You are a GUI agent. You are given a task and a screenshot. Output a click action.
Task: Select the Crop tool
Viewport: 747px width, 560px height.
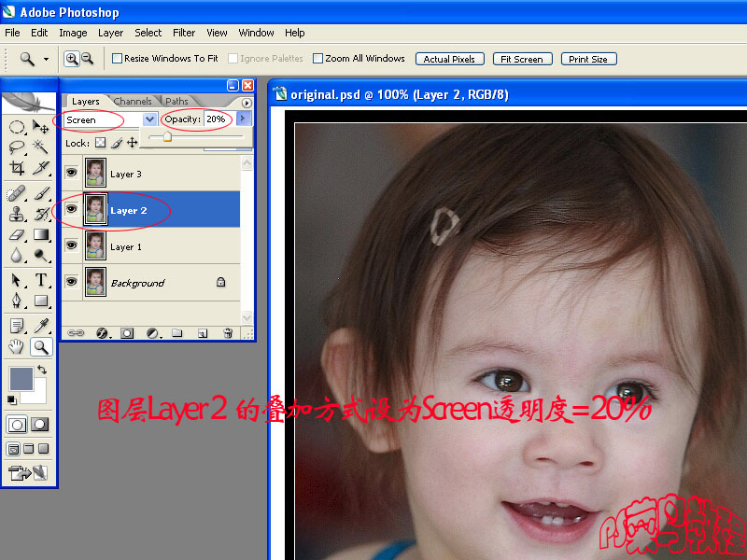17,168
